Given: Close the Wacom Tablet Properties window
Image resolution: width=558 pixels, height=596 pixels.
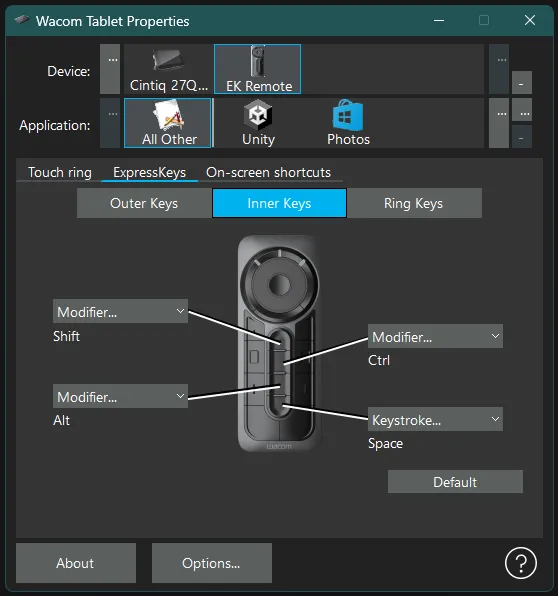Looking at the screenshot, I should click(530, 20).
